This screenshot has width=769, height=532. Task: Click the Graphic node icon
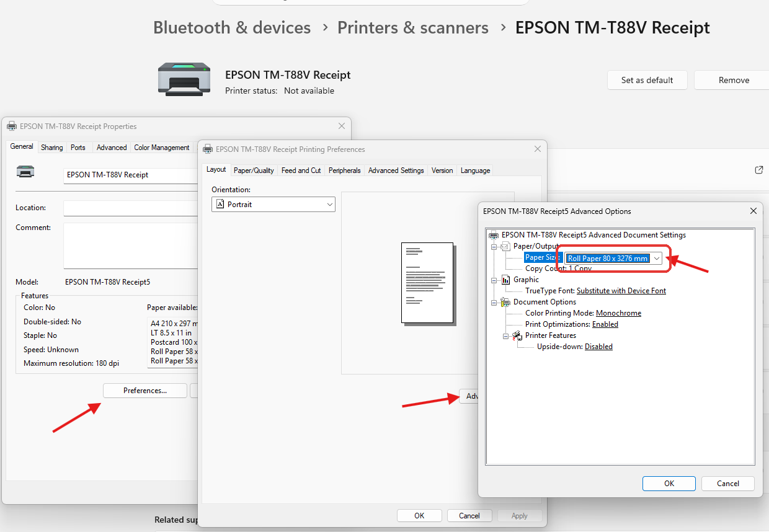tap(505, 280)
